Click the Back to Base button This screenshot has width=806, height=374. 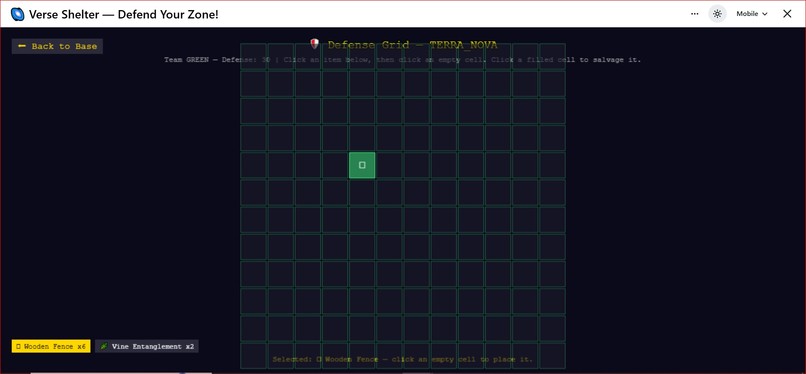click(x=57, y=46)
